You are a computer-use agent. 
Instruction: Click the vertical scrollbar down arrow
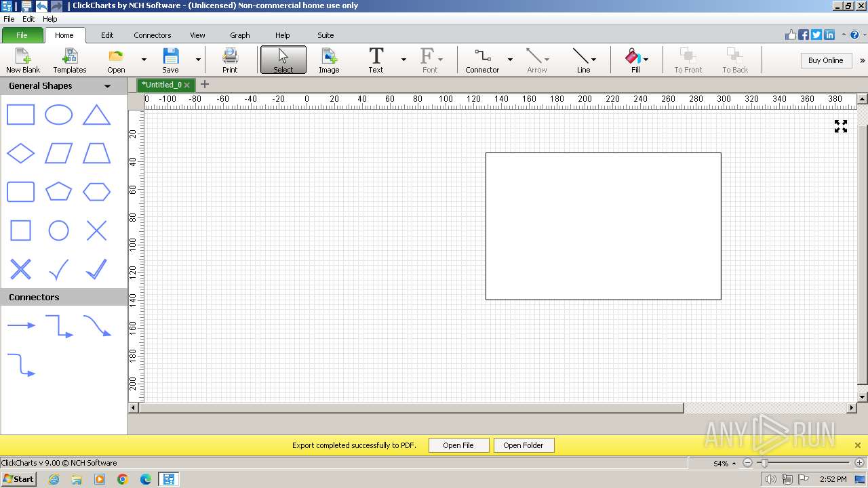point(863,397)
